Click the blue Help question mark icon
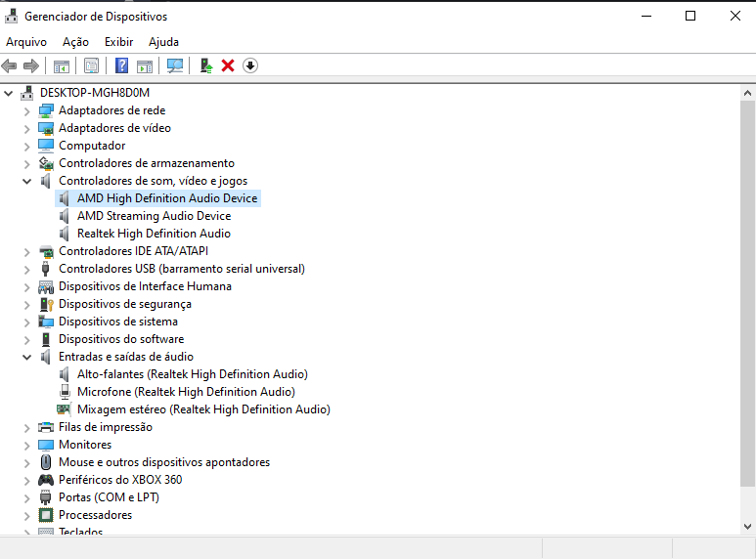The image size is (756, 559). [121, 65]
